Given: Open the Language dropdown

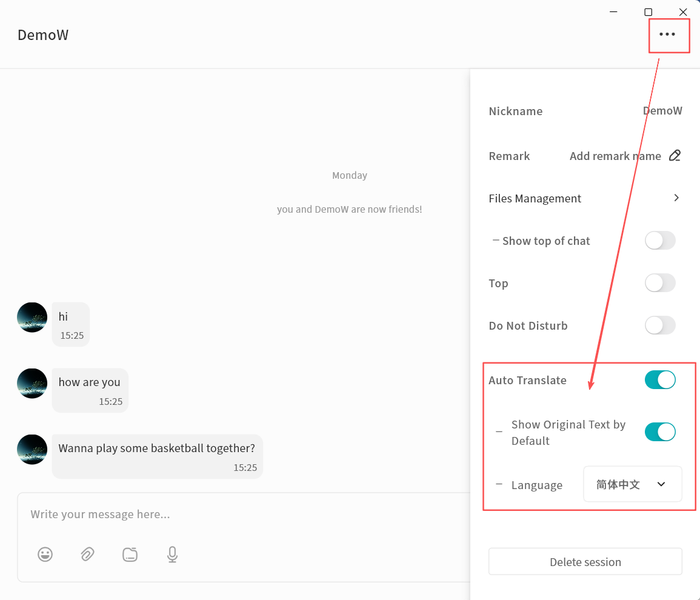Looking at the screenshot, I should coord(632,484).
